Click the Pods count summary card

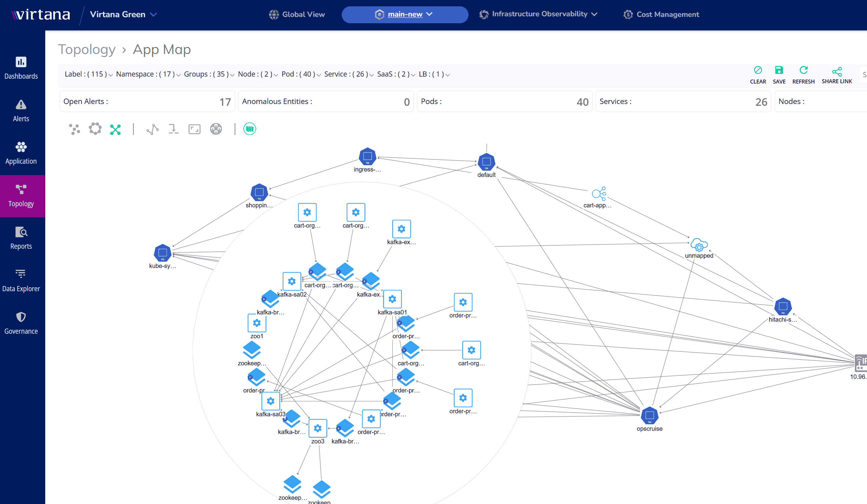[505, 101]
